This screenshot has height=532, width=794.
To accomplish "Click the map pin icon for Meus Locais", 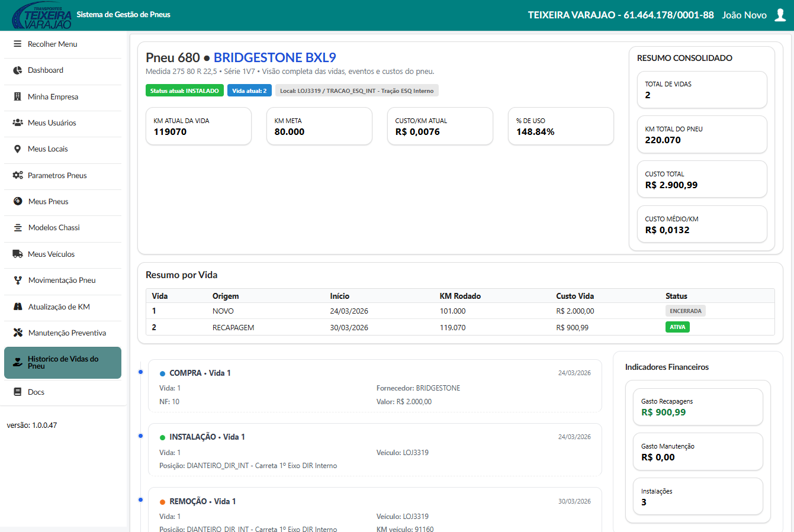I will coord(17,149).
